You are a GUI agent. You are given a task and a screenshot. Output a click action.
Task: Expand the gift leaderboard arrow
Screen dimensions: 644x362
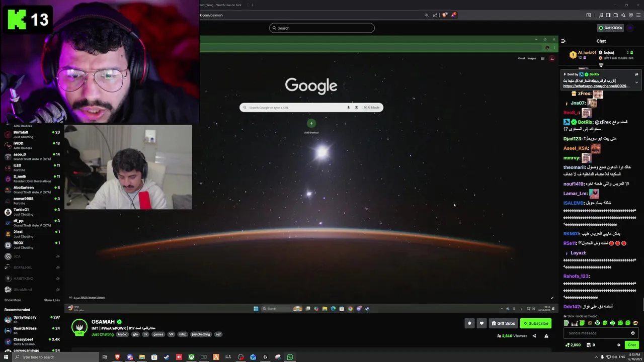pos(601,65)
